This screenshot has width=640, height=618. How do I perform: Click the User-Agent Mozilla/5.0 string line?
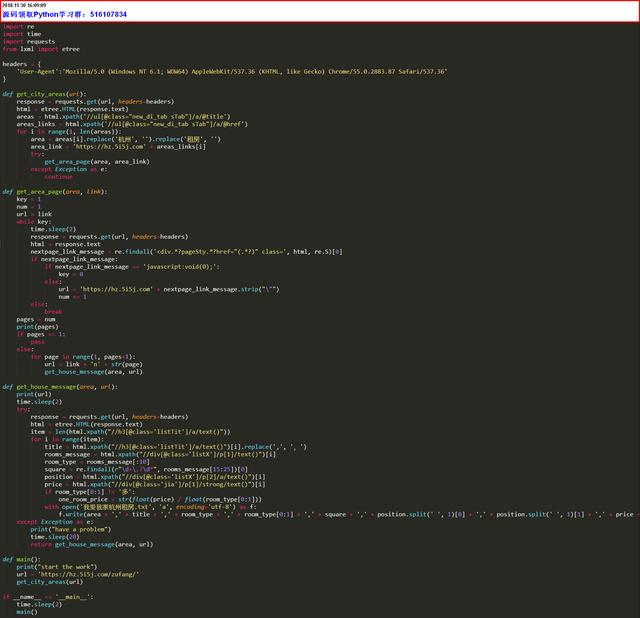[x=232, y=71]
